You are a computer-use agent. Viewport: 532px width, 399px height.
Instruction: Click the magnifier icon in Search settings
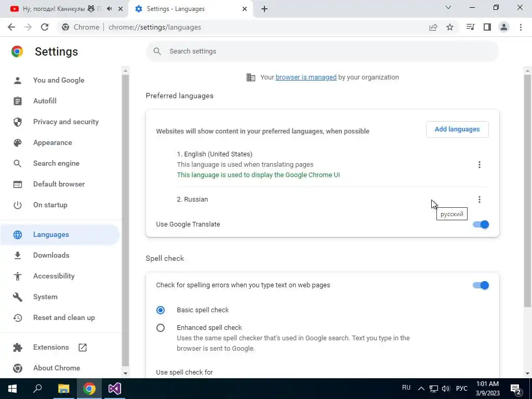[x=157, y=51]
